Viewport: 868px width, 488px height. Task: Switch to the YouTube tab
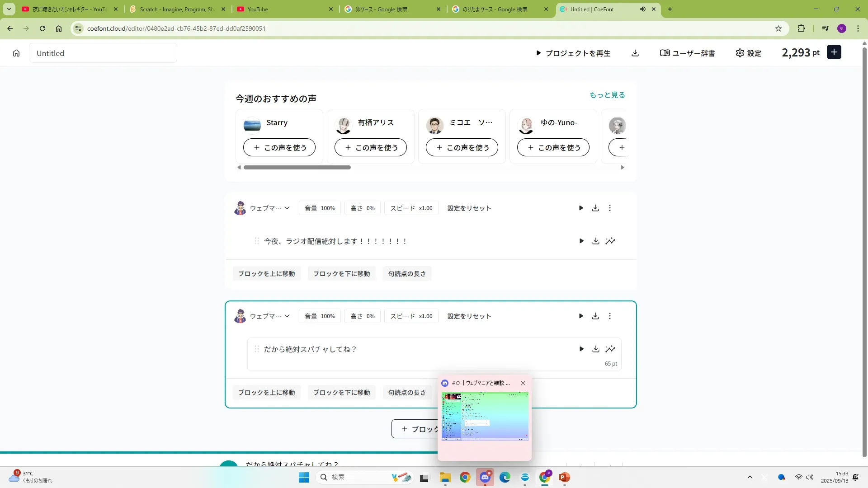[258, 9]
